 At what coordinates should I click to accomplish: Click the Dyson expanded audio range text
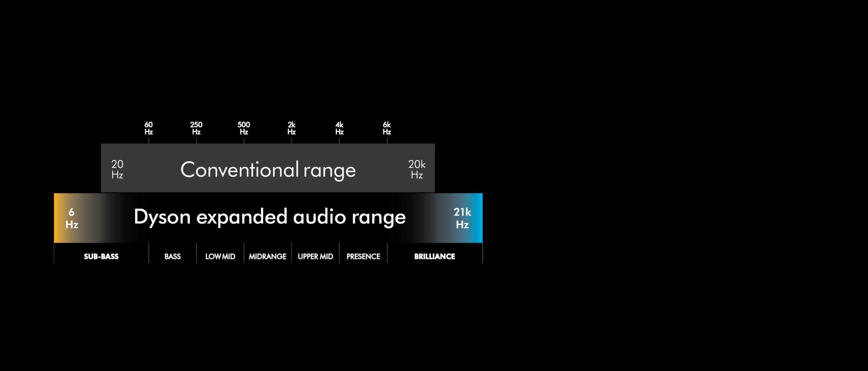click(269, 217)
